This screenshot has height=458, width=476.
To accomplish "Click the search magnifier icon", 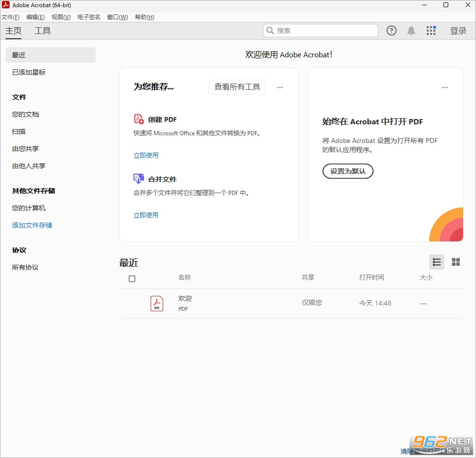I will pos(270,31).
